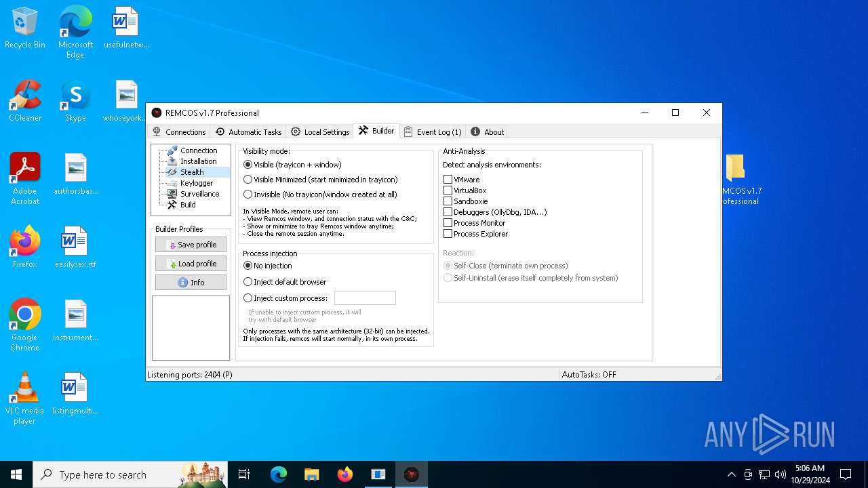Switch to the Local Settings tab

click(320, 132)
